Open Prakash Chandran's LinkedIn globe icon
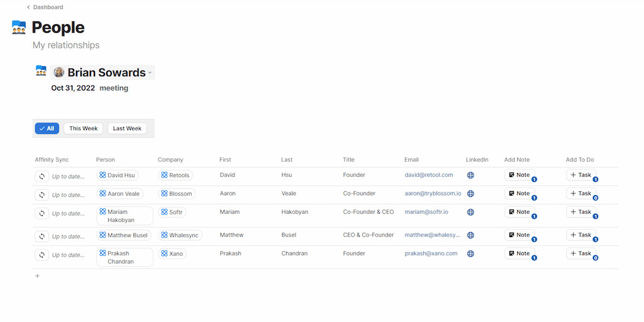Image resolution: width=644 pixels, height=322 pixels. point(470,254)
